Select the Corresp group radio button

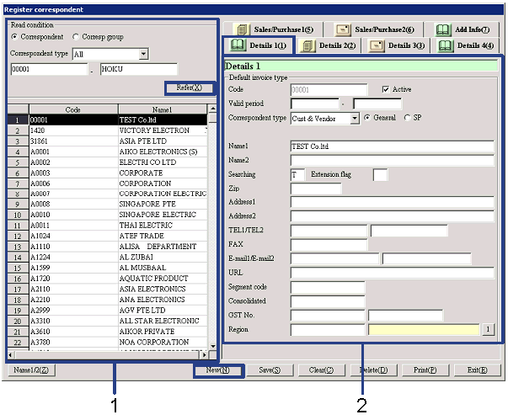pos(76,37)
